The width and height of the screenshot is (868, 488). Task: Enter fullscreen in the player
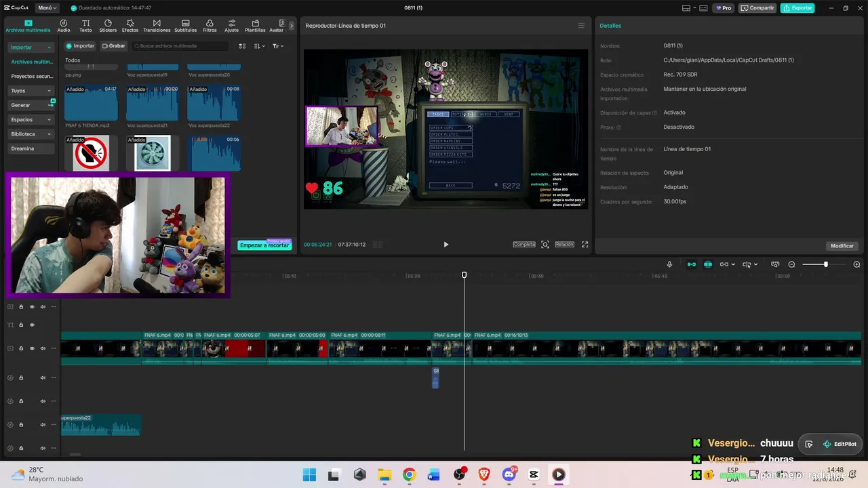(585, 245)
